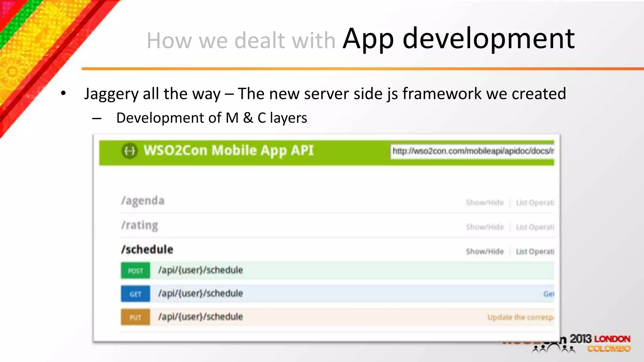
Task: Focus the API docs URL input field
Action: [x=472, y=151]
